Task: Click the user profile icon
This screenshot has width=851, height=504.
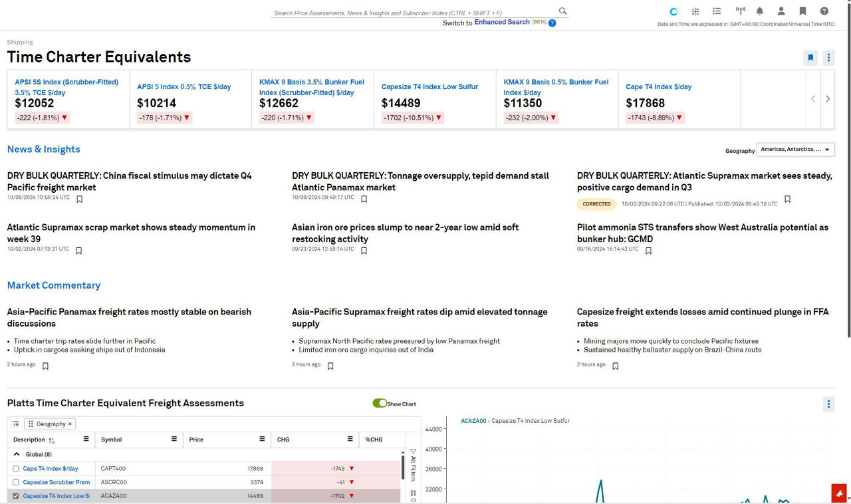Action: pos(781,11)
